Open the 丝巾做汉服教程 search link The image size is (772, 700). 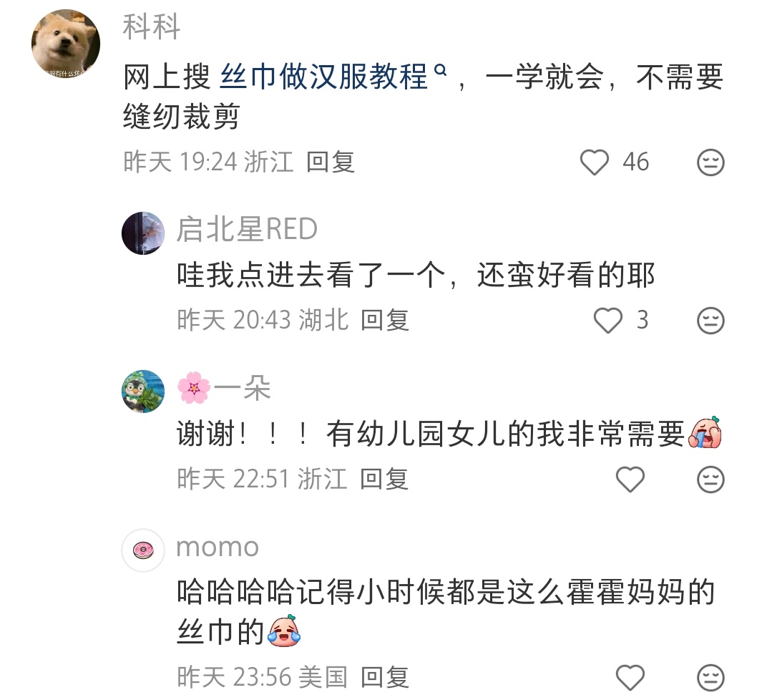point(324,77)
